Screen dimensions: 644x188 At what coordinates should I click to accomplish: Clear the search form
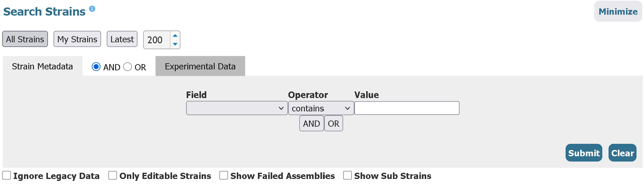tap(622, 153)
